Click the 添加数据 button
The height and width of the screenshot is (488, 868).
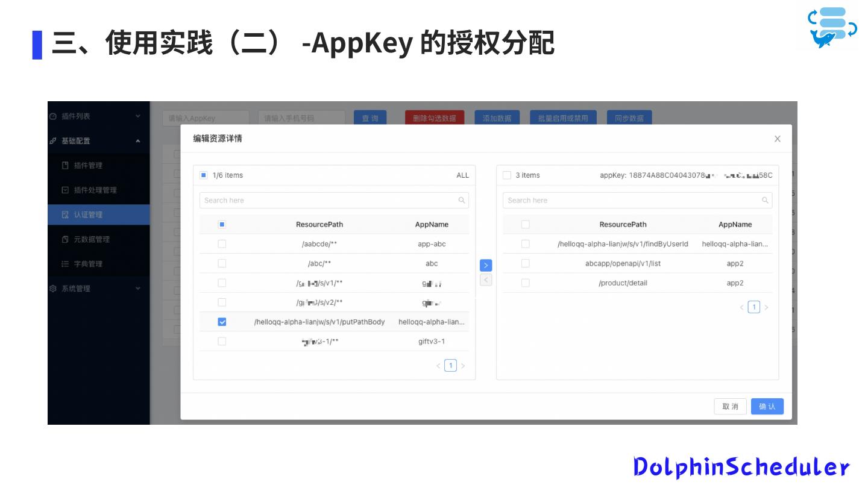(x=497, y=118)
